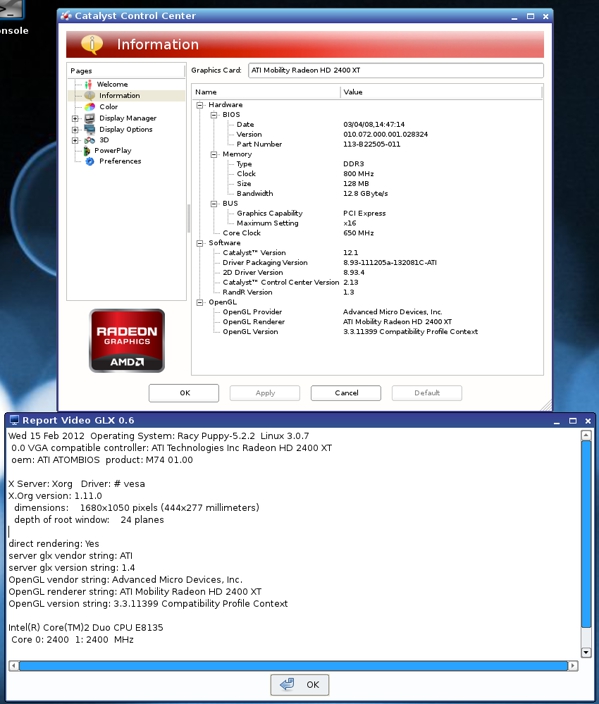Click the 'Intel(R) Core(TM)2 Duo CPU E8135' line
Screen dimensions: 599x704
[86, 628]
